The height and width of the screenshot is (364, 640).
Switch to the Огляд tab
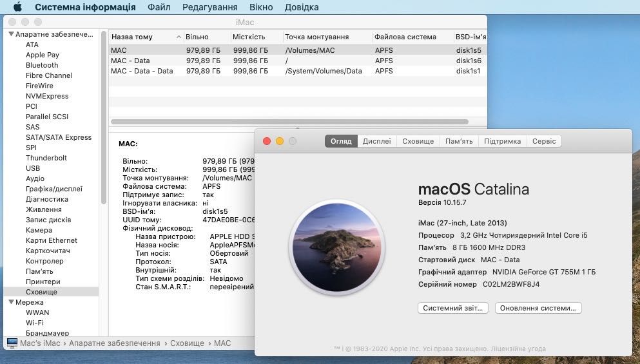[341, 141]
